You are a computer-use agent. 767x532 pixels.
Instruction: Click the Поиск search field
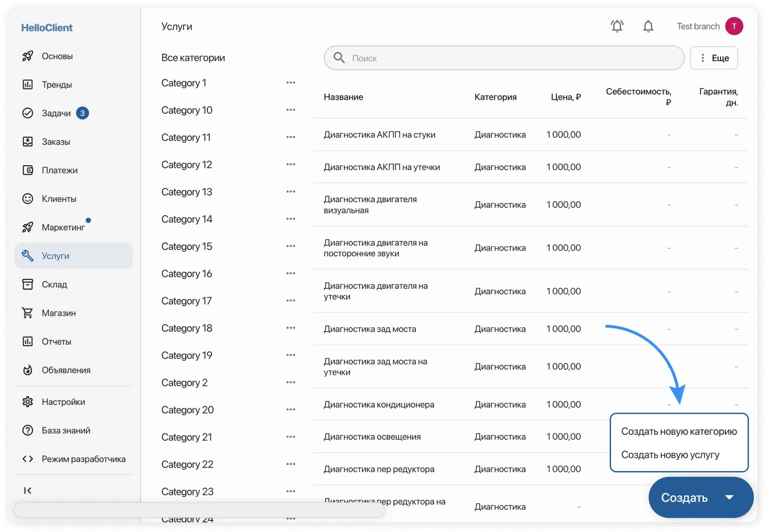[504, 58]
